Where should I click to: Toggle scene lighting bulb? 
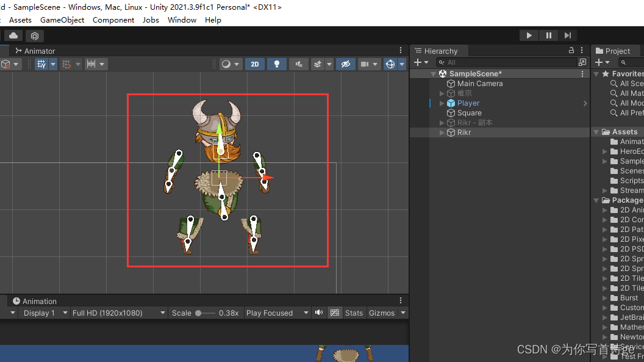point(277,64)
